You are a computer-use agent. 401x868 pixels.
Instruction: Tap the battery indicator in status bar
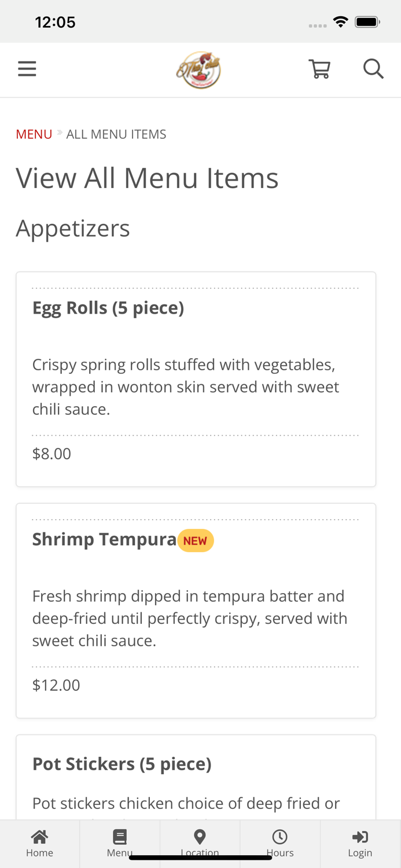(367, 21)
